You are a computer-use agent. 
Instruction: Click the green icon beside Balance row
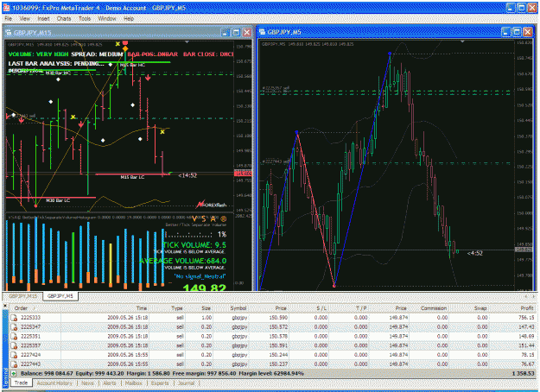coord(14,373)
